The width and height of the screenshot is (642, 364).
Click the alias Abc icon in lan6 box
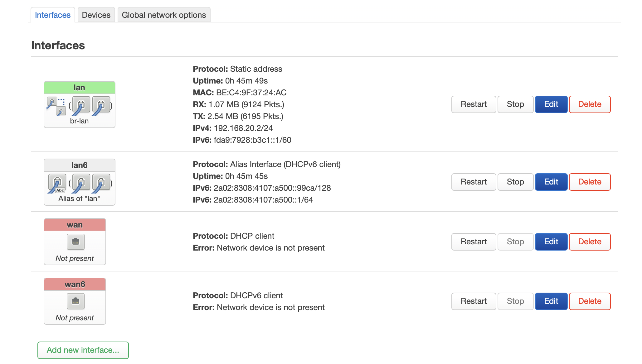pos(57,184)
